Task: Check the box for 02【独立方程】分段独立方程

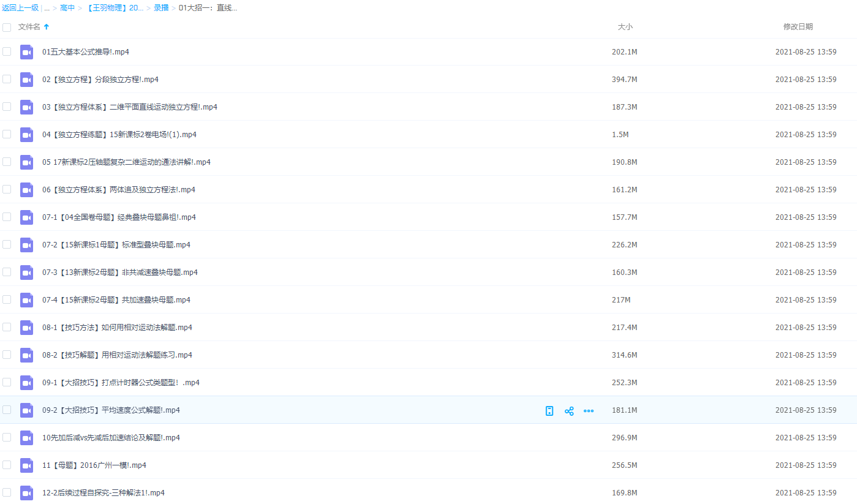Action: tap(7, 79)
